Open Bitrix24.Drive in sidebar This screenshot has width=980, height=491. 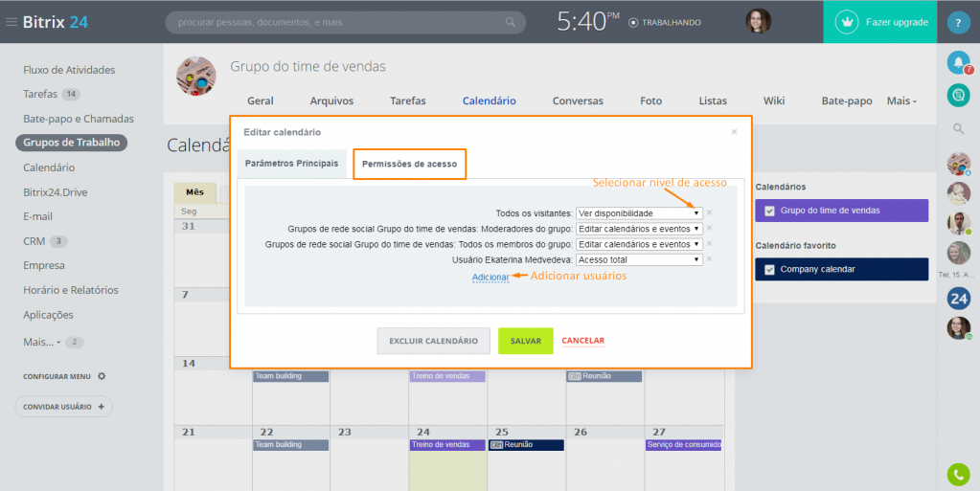[55, 192]
